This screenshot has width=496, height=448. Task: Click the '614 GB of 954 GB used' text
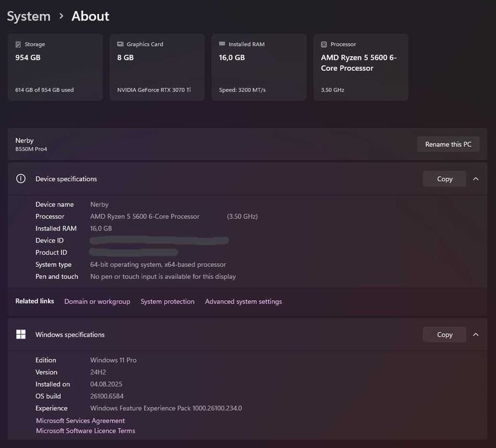pos(44,90)
